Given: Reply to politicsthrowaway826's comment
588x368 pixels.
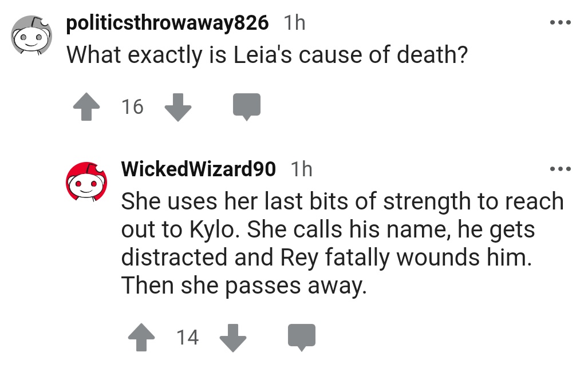Looking at the screenshot, I should click(x=247, y=107).
